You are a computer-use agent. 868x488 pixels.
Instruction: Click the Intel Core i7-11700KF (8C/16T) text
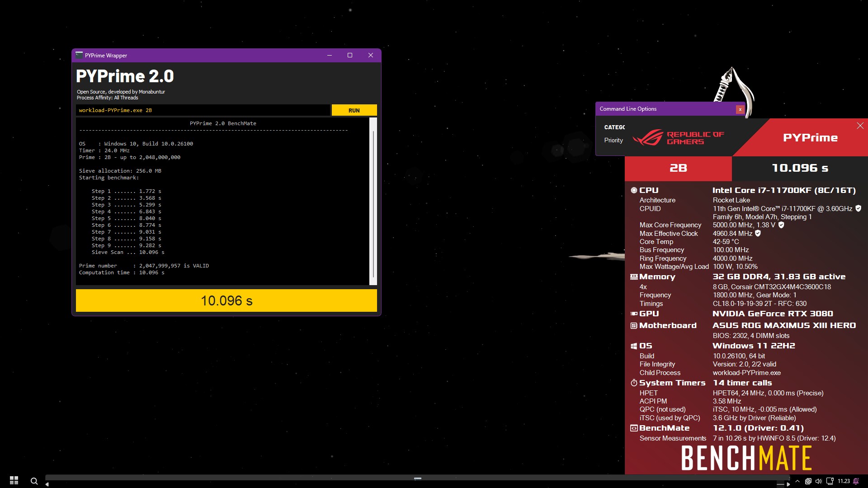pos(784,190)
